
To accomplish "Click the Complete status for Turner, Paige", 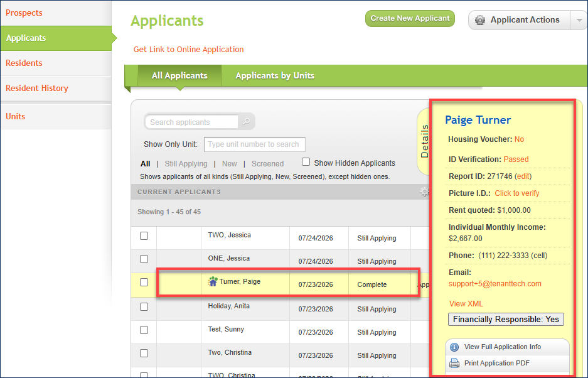I will (372, 284).
